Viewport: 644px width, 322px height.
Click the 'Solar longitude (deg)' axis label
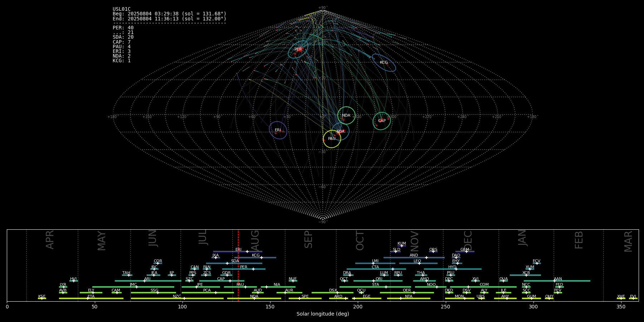tap(323, 314)
